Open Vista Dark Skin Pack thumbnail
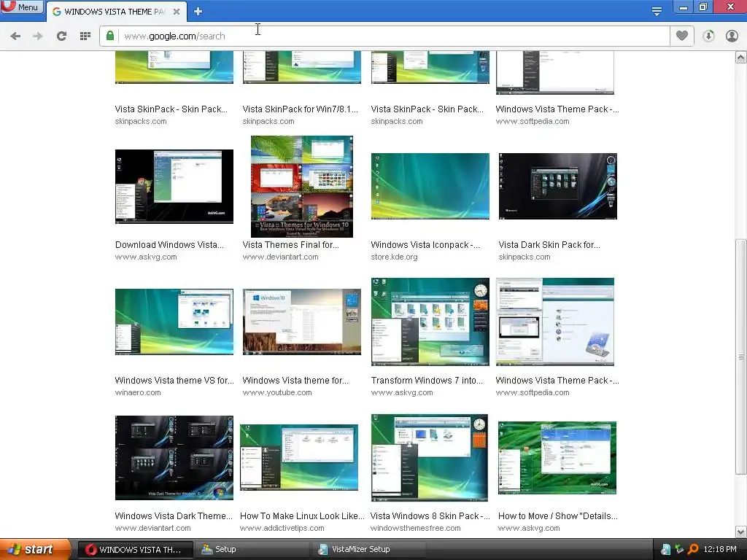The height and width of the screenshot is (560, 747). (x=558, y=186)
